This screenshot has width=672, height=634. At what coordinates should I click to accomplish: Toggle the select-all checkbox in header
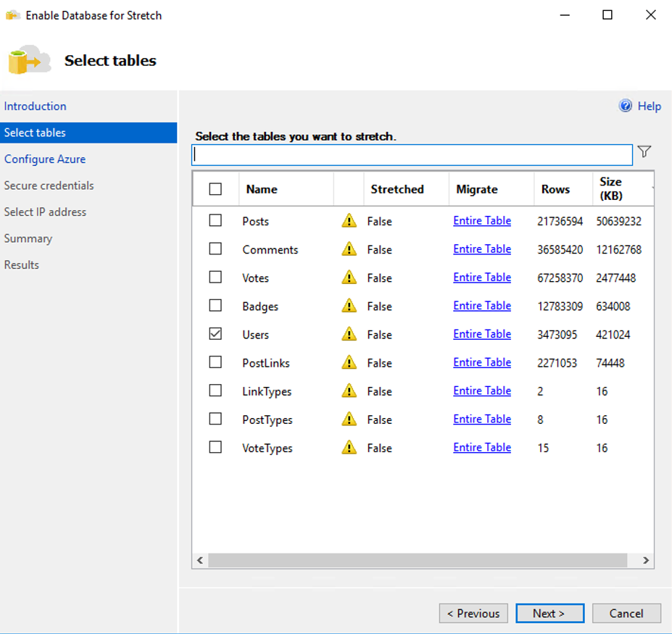(x=215, y=189)
